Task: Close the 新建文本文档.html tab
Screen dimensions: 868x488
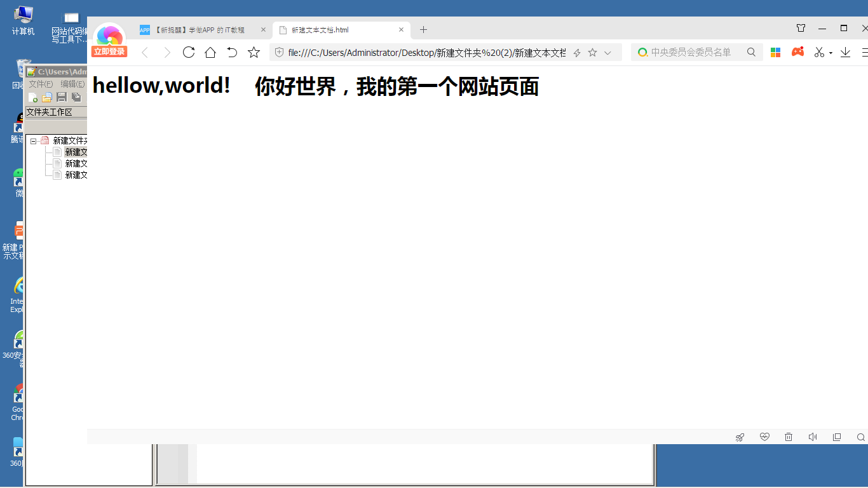Action: click(401, 30)
